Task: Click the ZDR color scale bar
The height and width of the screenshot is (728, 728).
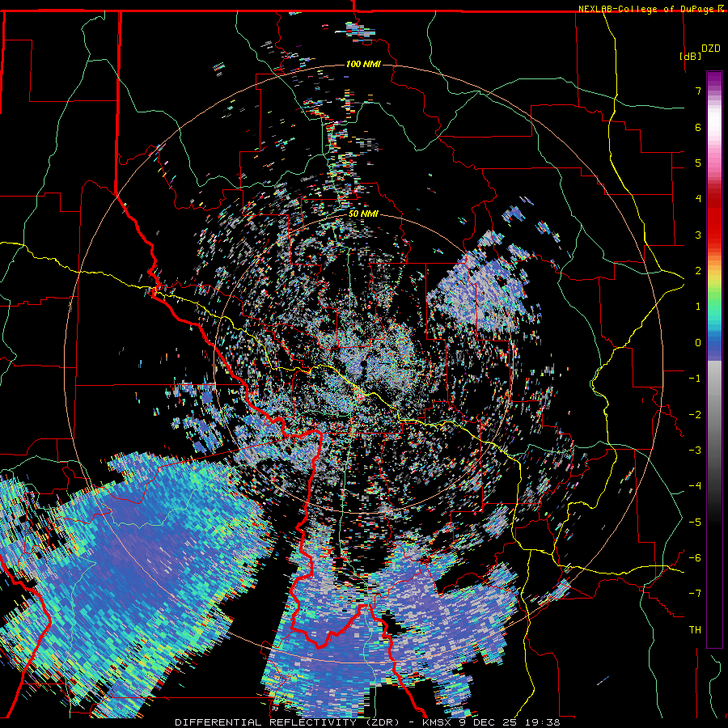Action: point(714,359)
